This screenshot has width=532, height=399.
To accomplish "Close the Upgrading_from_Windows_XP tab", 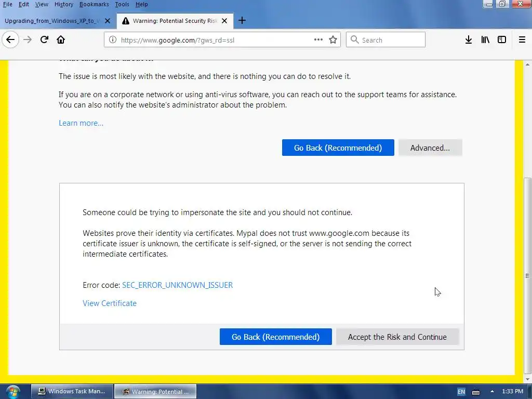I will pos(108,21).
